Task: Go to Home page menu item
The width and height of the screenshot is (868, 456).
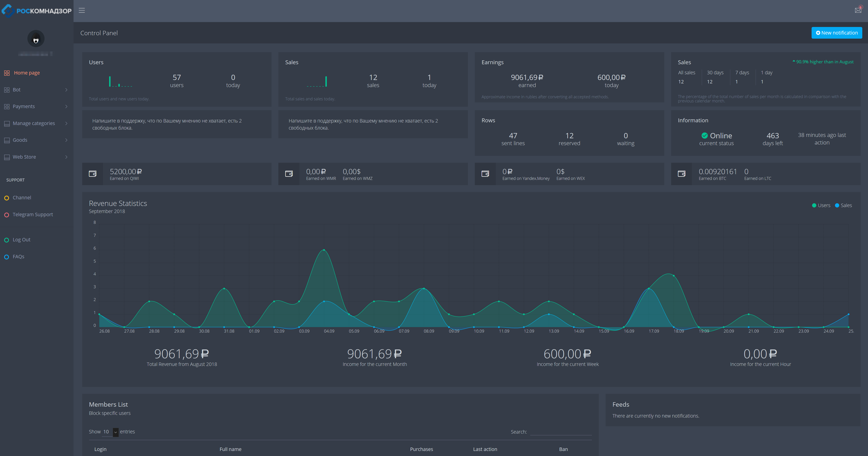Action: tap(27, 73)
